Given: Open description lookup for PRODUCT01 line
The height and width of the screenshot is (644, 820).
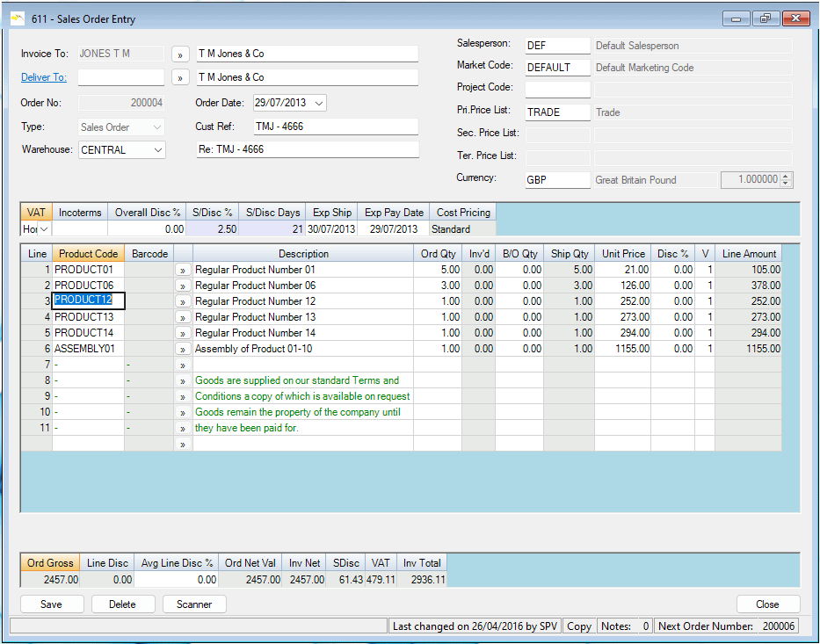Looking at the screenshot, I should (x=183, y=270).
